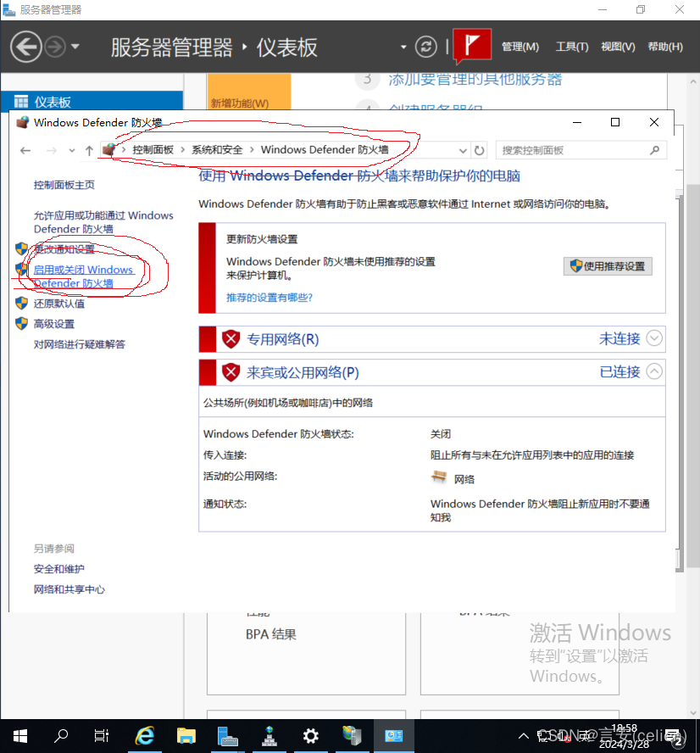Refresh the Control Panel address bar

(480, 151)
